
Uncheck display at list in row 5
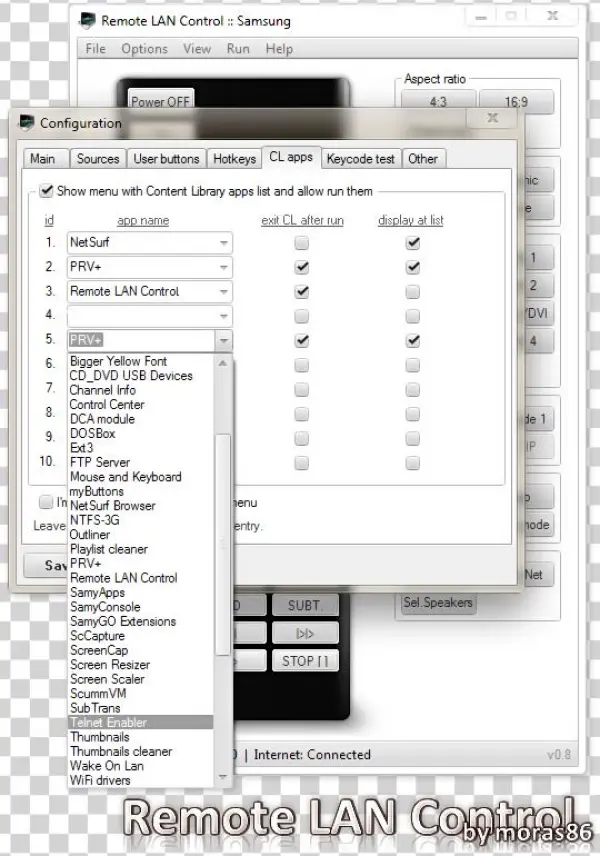pyautogui.click(x=413, y=341)
